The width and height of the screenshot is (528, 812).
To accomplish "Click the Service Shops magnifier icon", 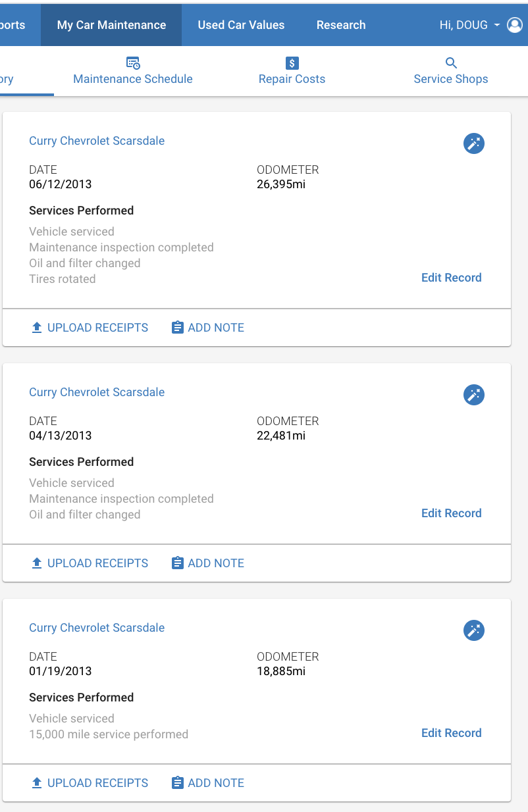I will [x=451, y=63].
